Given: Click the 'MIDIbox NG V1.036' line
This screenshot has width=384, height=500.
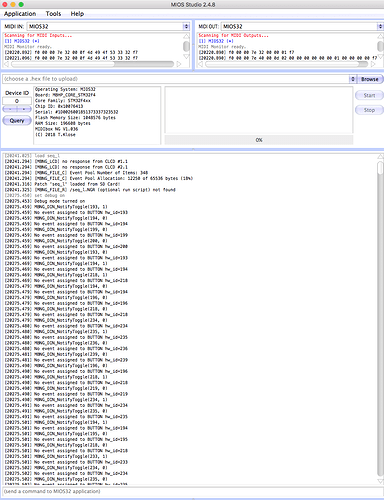Looking at the screenshot, I should 56,129.
